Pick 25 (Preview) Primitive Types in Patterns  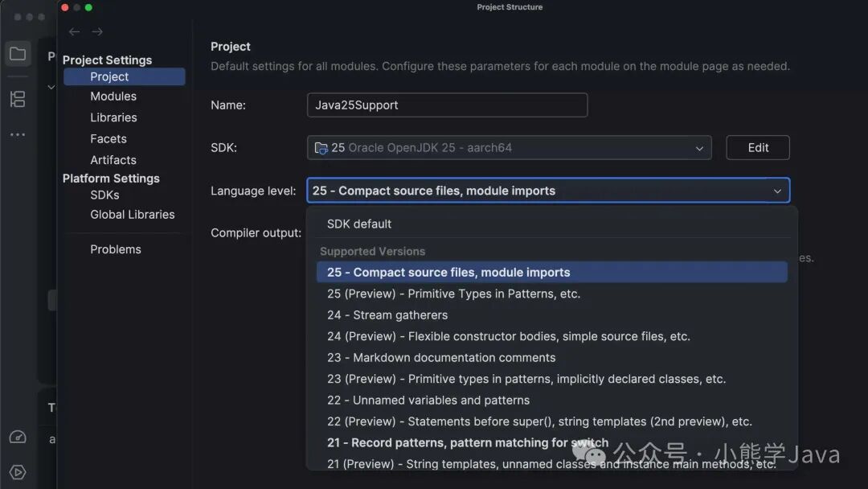click(453, 294)
